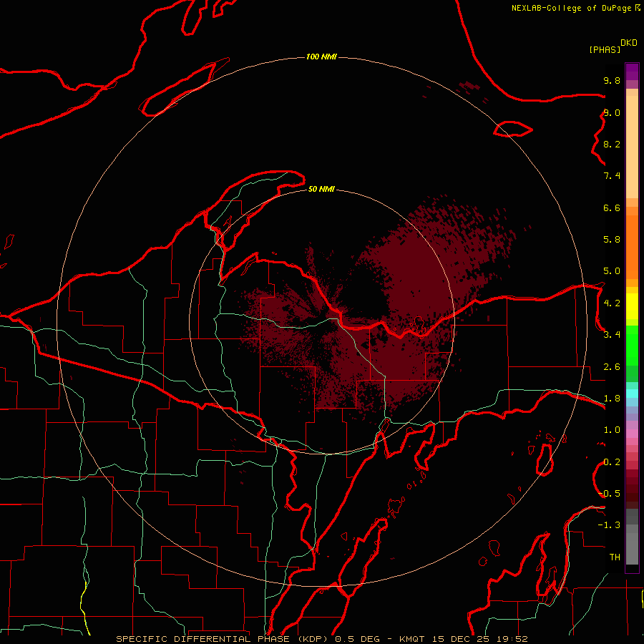Click the 50 NMI range ring label
The height and width of the screenshot is (644, 644).
pos(321,189)
